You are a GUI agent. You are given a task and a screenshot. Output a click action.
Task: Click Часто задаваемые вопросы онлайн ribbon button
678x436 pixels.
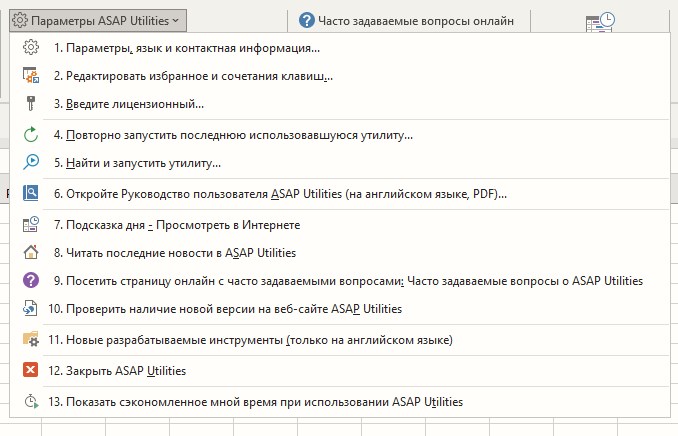(x=406, y=20)
